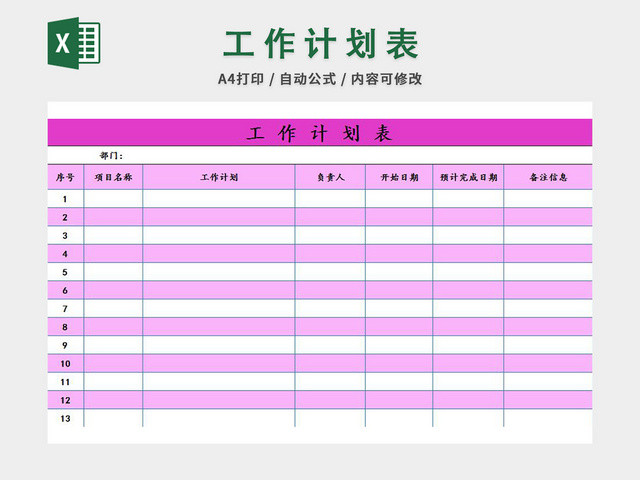The image size is (640, 480).
Task: Select the 工作计划 column header
Action: (x=219, y=177)
